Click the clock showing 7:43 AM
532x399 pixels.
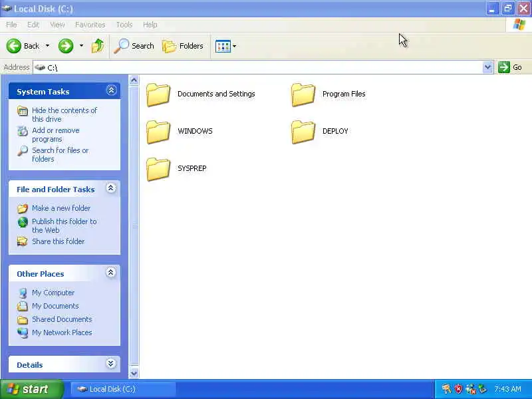(507, 389)
